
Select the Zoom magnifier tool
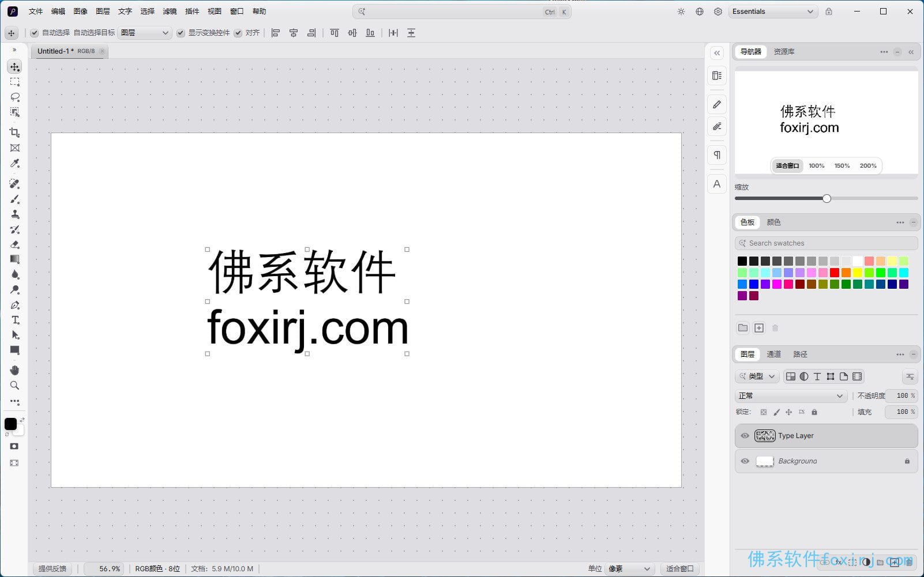tap(15, 385)
